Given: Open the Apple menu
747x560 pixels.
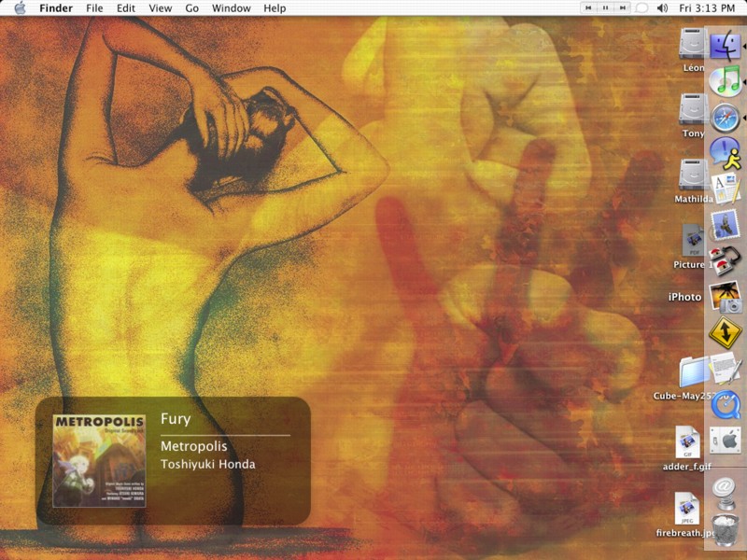Looking at the screenshot, I should click(20, 7).
